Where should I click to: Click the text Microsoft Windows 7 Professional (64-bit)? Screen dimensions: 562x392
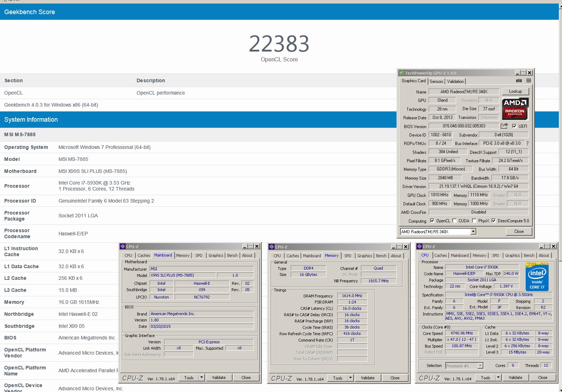click(x=104, y=147)
